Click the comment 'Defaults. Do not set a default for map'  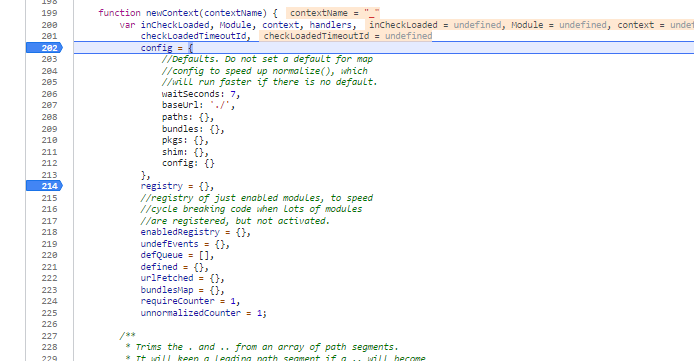pos(267,59)
